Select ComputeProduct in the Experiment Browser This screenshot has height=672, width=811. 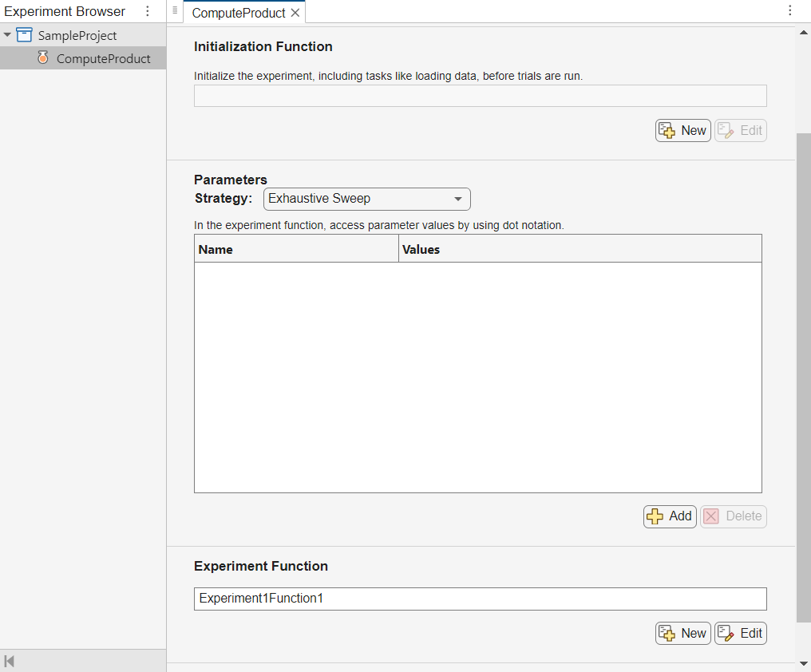pos(103,57)
